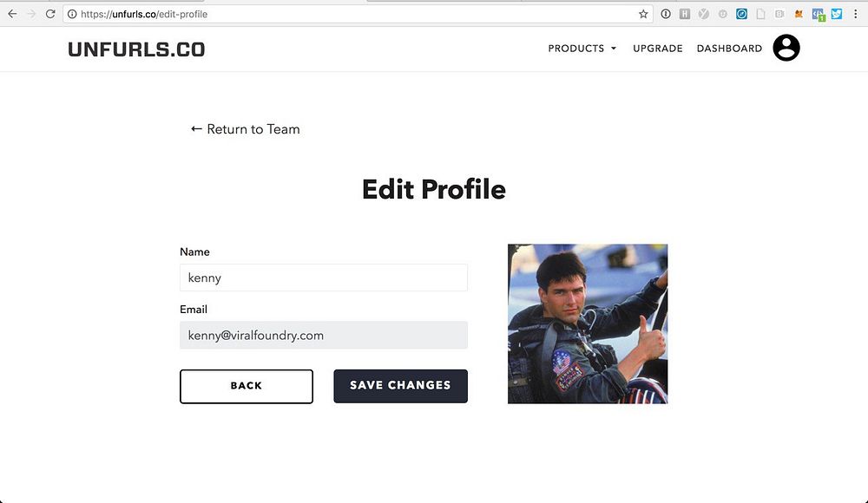Open the Upgrade page from navigation

[x=658, y=49]
